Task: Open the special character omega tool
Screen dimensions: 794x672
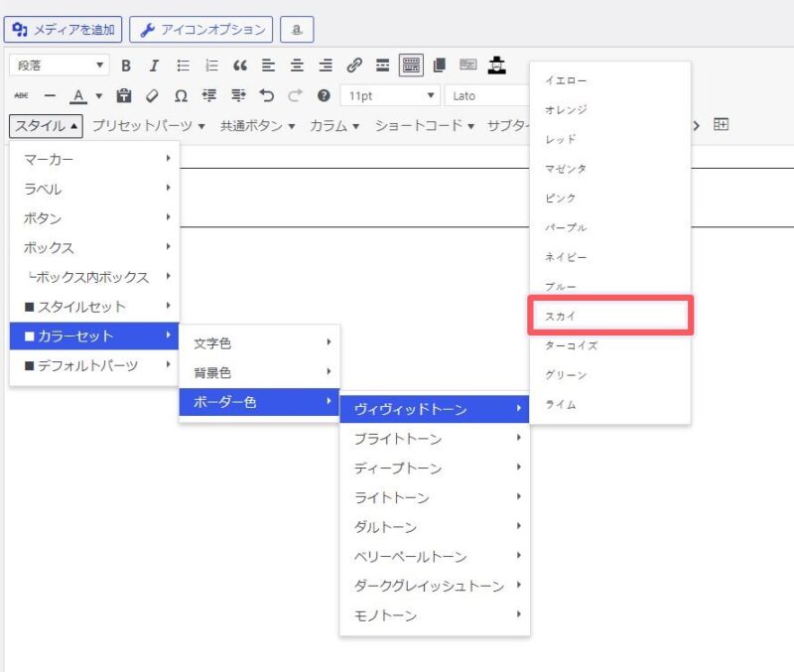Action: pyautogui.click(x=181, y=95)
